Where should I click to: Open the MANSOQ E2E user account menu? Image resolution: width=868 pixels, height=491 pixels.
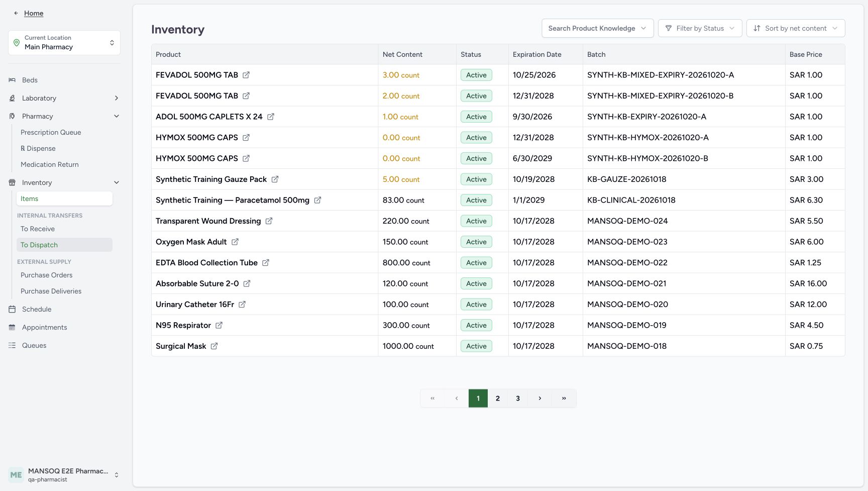pyautogui.click(x=64, y=475)
